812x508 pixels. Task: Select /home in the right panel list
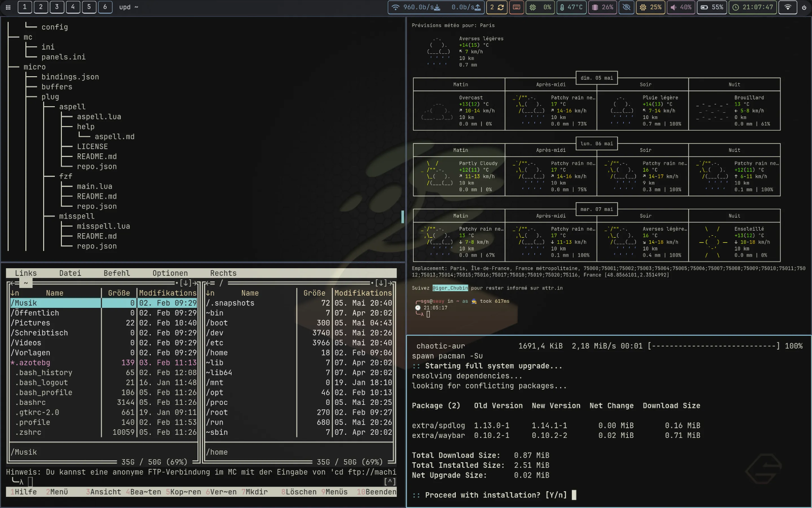tap(299, 353)
